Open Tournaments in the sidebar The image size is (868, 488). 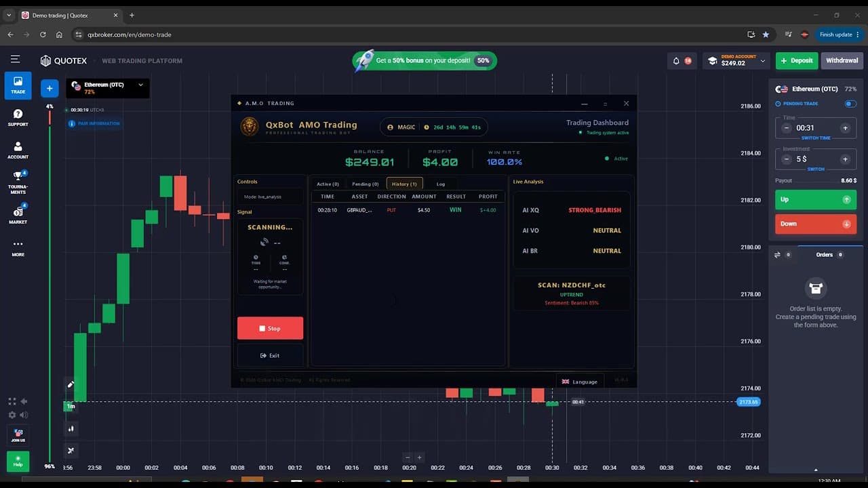18,183
